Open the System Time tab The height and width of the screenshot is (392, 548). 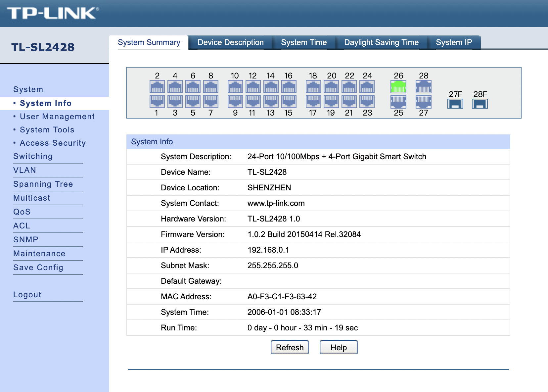click(304, 42)
